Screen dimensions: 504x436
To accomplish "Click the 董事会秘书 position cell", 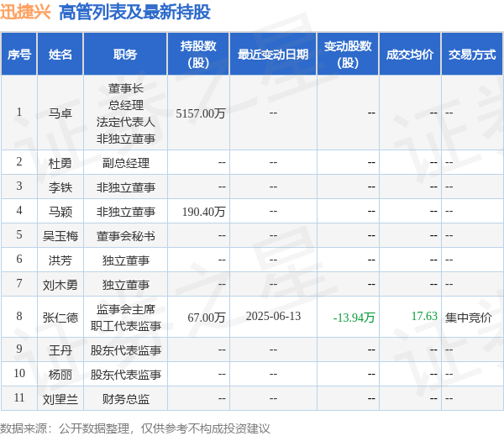I will click(126, 236).
